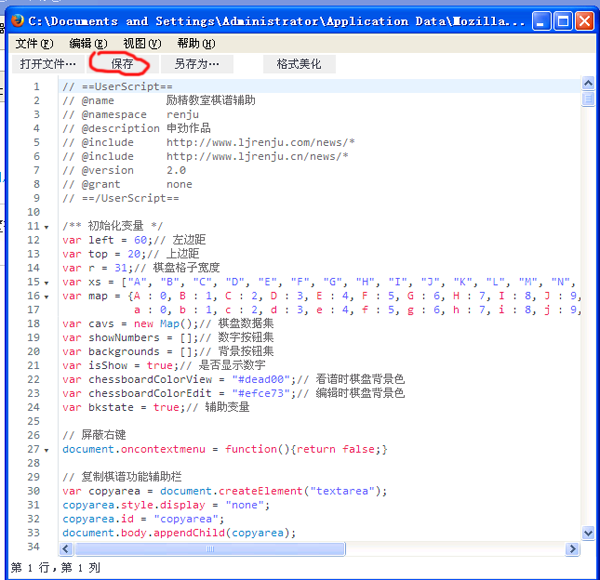Click the '@grant none' line
The width and height of the screenshot is (600, 580).
(127, 184)
